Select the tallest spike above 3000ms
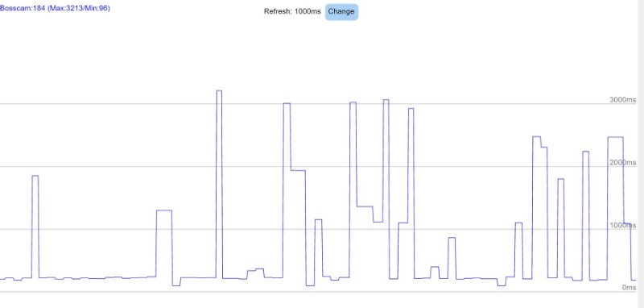Image resolution: width=644 pixels, height=308 pixels. (219, 184)
